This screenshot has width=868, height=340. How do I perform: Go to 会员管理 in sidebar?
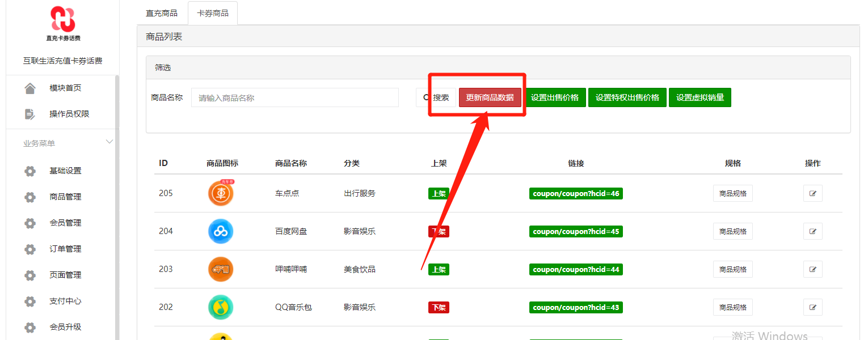[65, 223]
